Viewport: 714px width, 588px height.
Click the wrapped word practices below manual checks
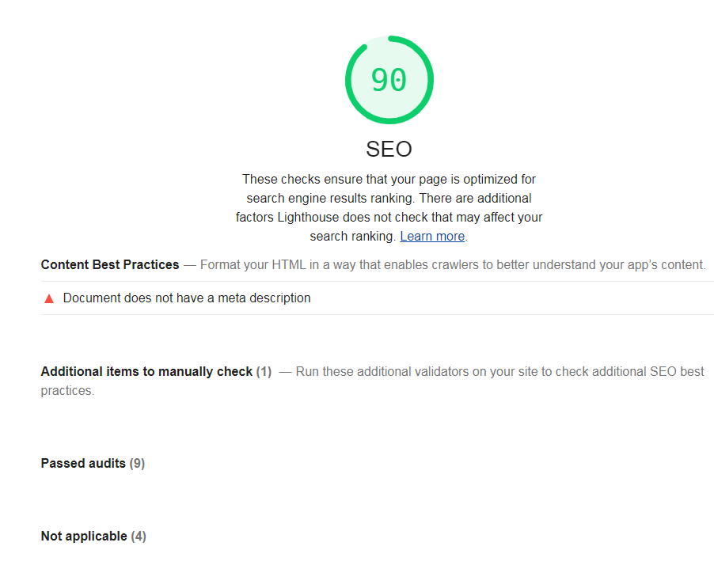(x=67, y=390)
